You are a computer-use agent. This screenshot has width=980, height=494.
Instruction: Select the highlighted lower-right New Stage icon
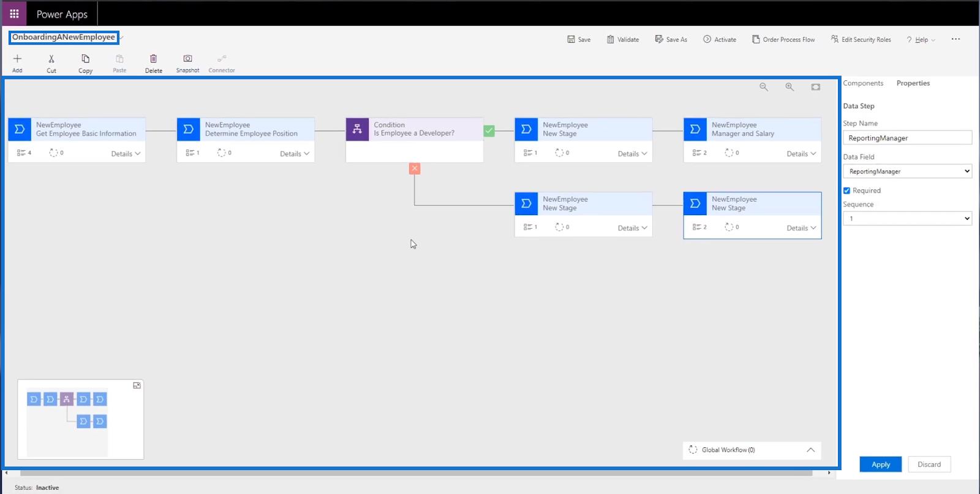click(695, 203)
